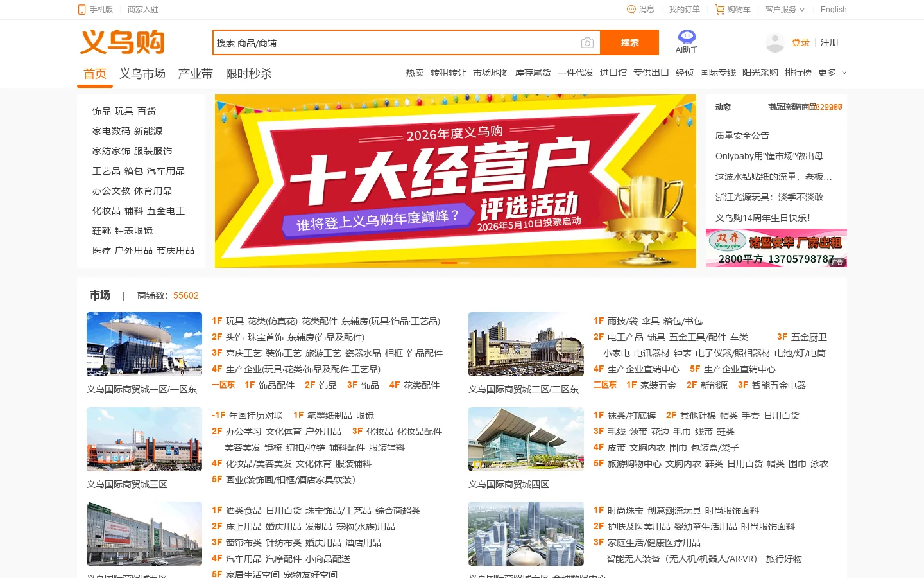Open 义乌国际商贸城一区 market photo

tap(144, 344)
